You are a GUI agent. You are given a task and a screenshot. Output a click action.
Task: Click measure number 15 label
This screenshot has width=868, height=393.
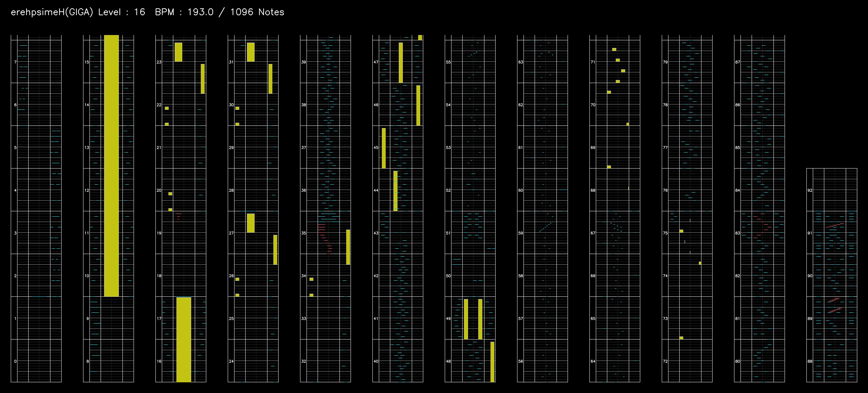(x=87, y=62)
